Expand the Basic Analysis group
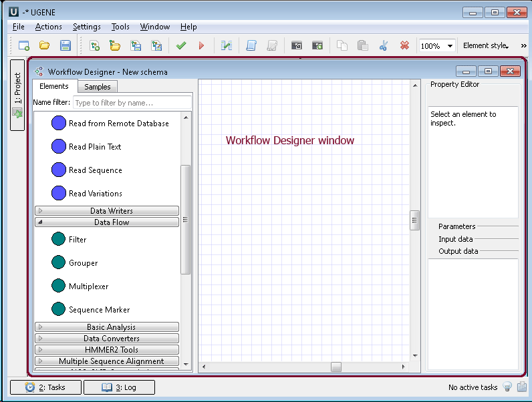This screenshot has height=402, width=532. pyautogui.click(x=107, y=327)
